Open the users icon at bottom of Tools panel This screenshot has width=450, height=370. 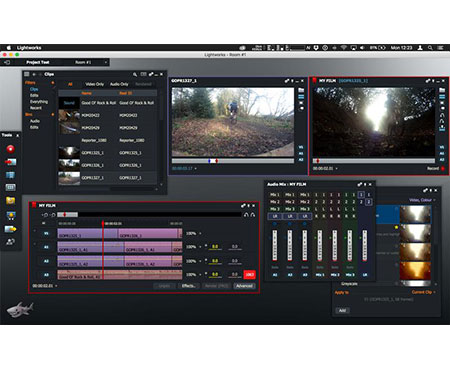(x=11, y=242)
